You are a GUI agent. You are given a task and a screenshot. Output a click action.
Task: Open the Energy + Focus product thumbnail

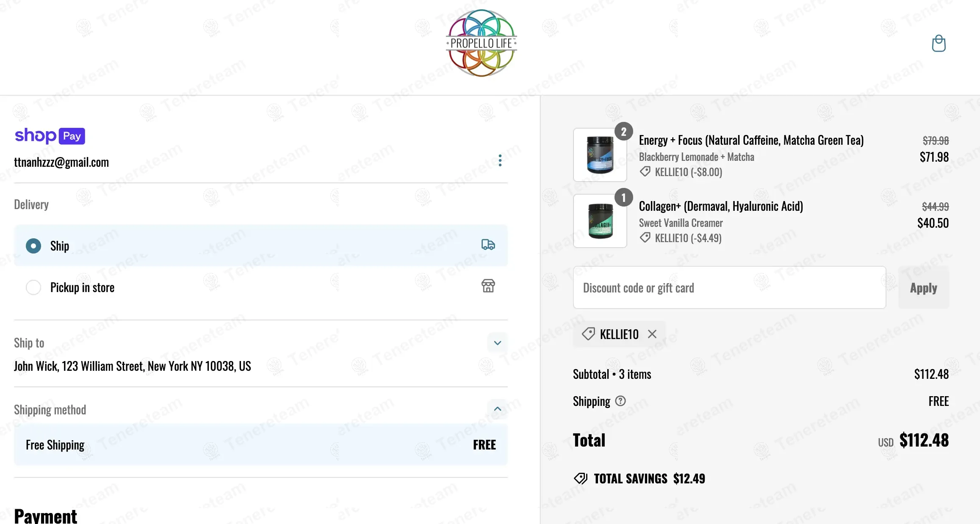600,155
